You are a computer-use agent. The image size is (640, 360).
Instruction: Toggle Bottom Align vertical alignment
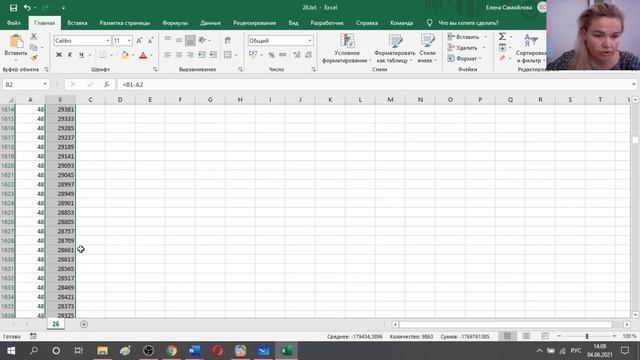click(x=190, y=40)
